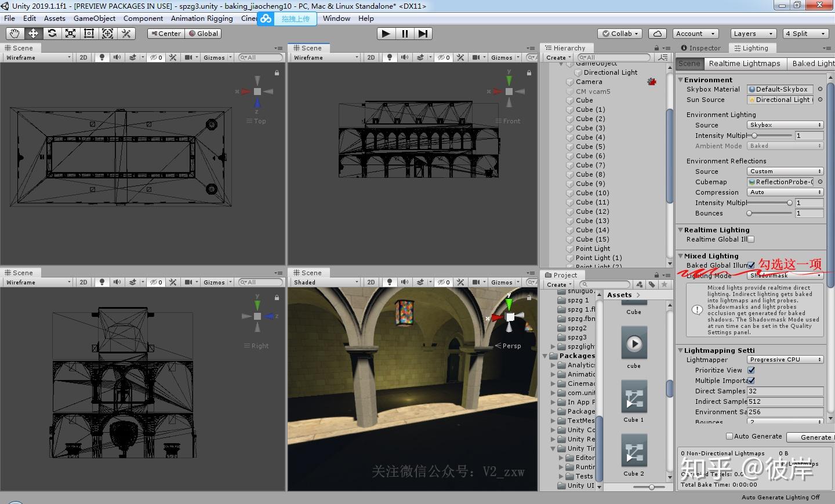Screen dimensions: 835x504
Task: Collapse the Environment section
Action: [x=681, y=80]
